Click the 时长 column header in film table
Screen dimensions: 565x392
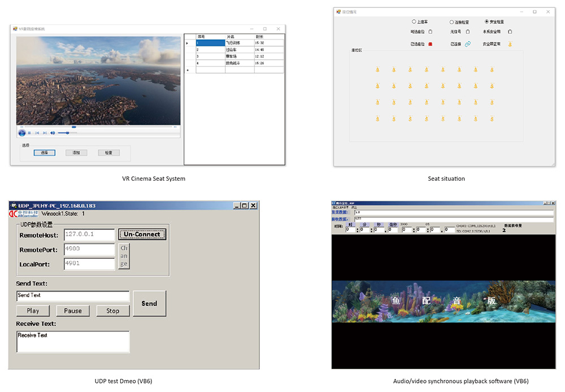[x=269, y=37]
